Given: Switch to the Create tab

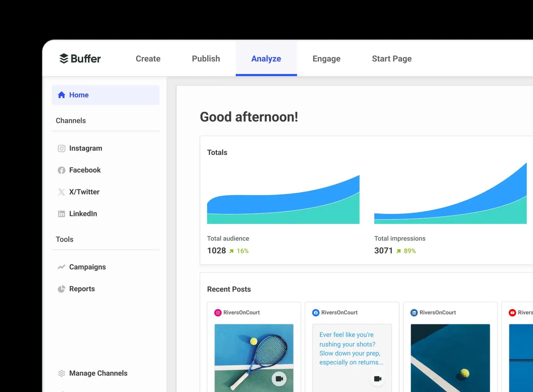Looking at the screenshot, I should [148, 59].
